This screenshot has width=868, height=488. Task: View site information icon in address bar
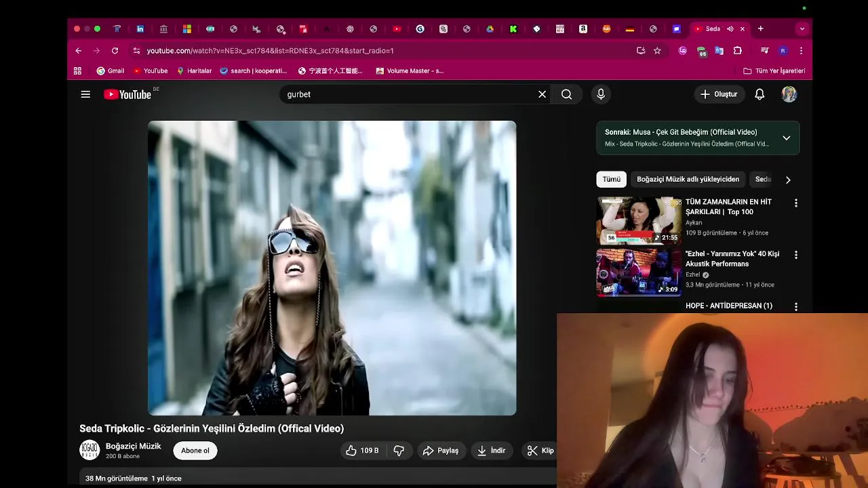(136, 50)
